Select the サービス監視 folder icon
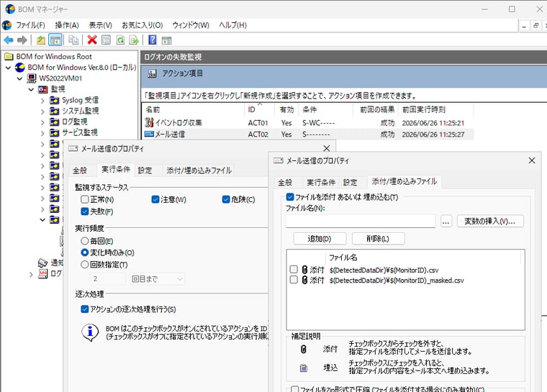Image resolution: width=547 pixels, height=392 pixels. point(55,133)
